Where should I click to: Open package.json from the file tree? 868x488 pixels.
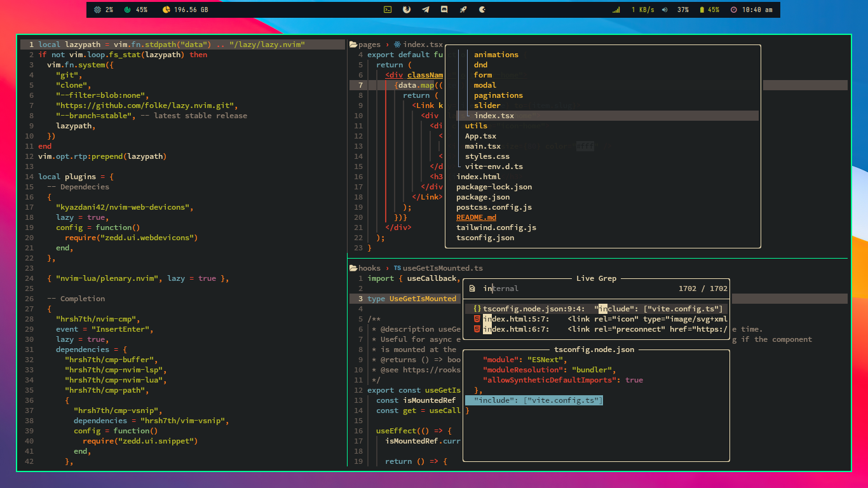coord(483,197)
